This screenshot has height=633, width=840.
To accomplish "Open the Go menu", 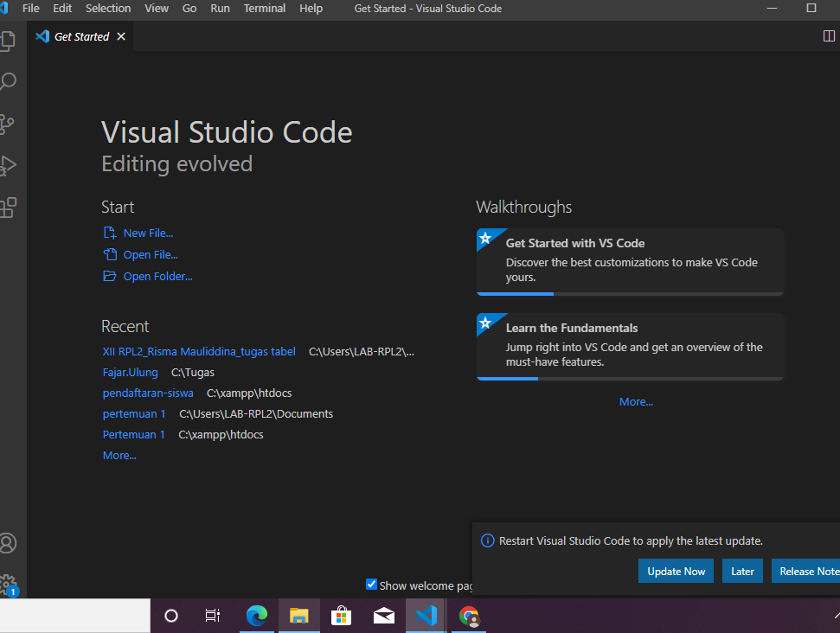I will 189,9.
